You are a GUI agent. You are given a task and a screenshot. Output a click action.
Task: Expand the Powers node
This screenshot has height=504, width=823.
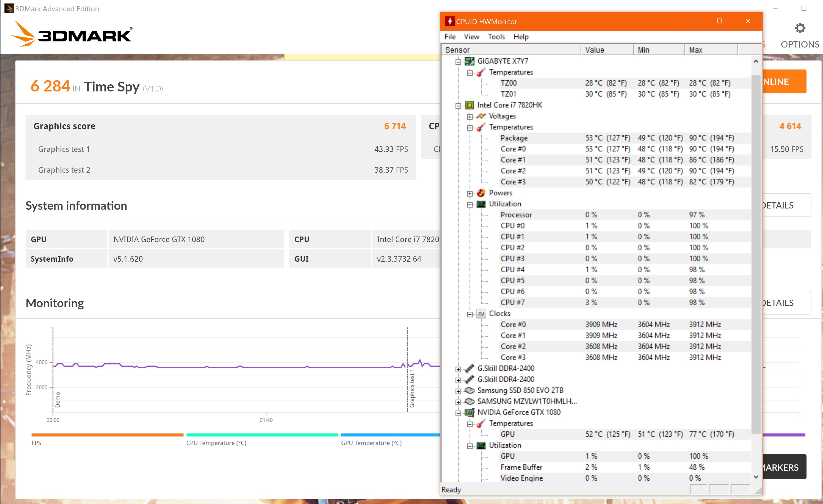[470, 194]
